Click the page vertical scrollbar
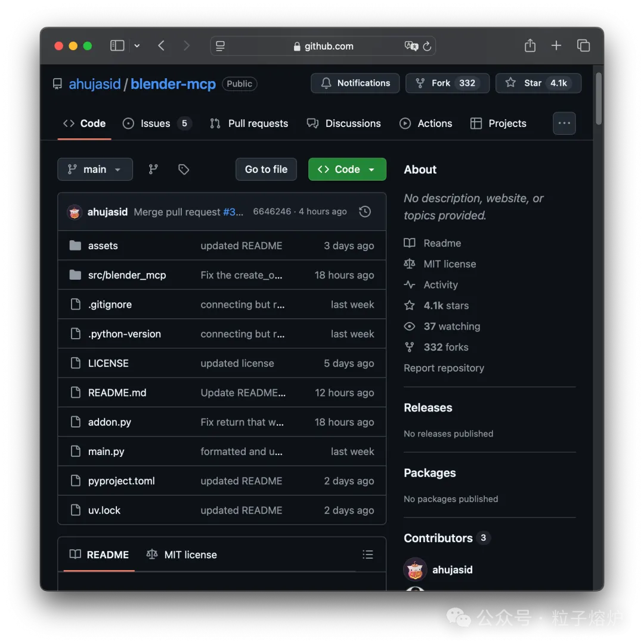This screenshot has height=644, width=644. [599, 98]
